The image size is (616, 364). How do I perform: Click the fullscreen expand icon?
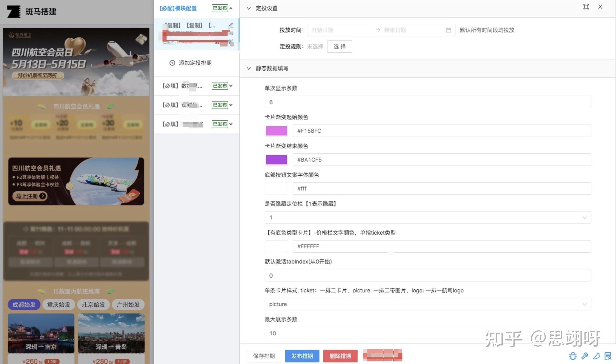click(586, 7)
